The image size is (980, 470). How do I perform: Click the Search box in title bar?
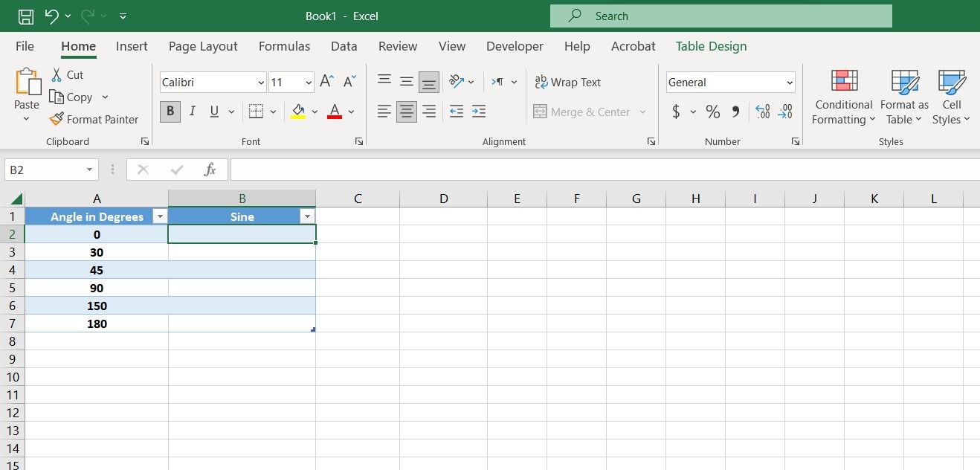pos(721,16)
